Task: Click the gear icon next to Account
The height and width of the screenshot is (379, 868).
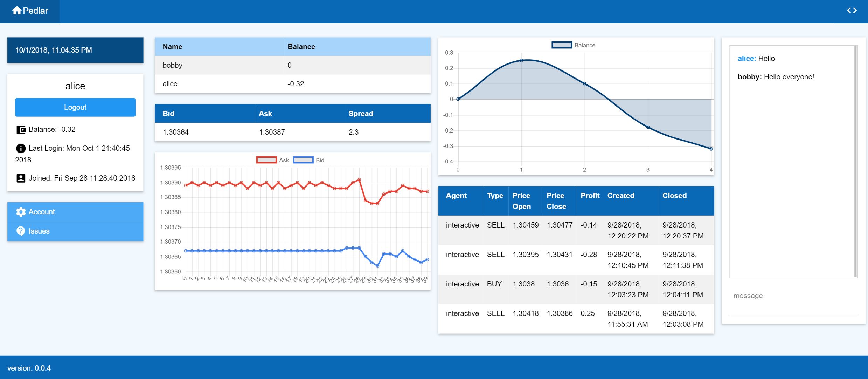Action: 21,212
